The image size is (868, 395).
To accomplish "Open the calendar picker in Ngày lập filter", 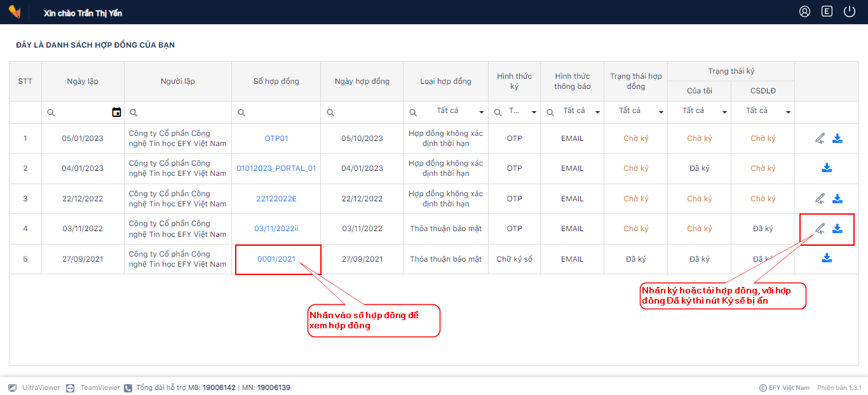I will [116, 112].
